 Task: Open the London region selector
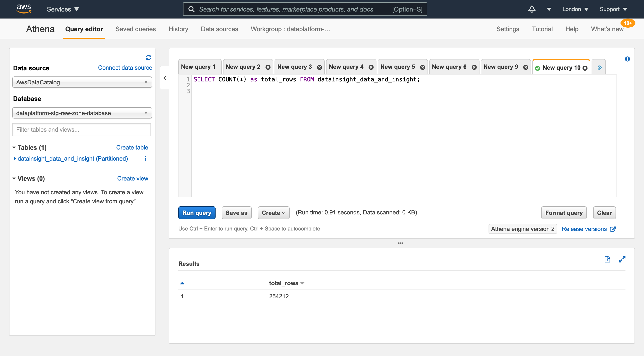tap(575, 9)
